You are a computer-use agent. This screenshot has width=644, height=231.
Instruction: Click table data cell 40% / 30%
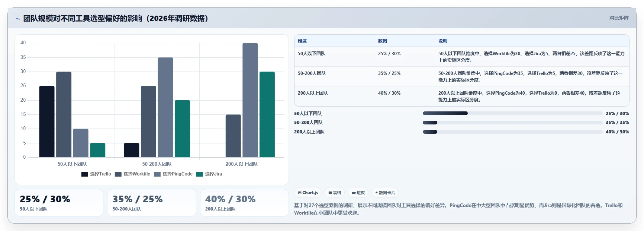tap(389, 93)
